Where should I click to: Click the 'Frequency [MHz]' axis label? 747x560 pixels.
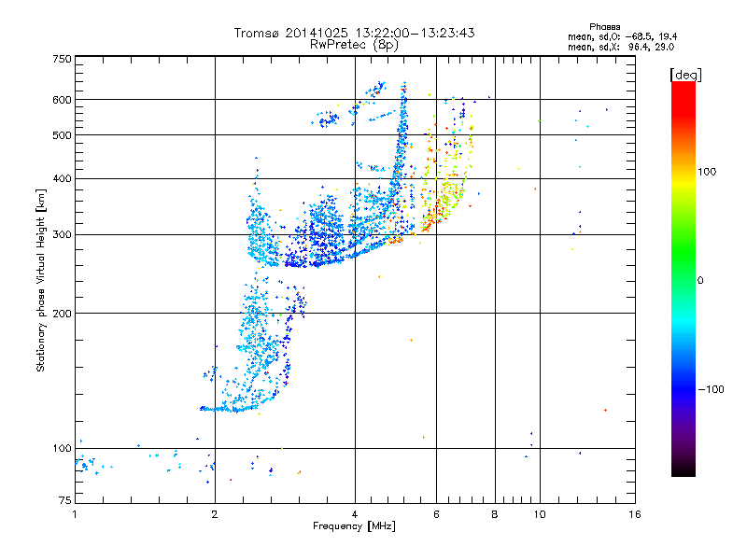click(x=354, y=526)
